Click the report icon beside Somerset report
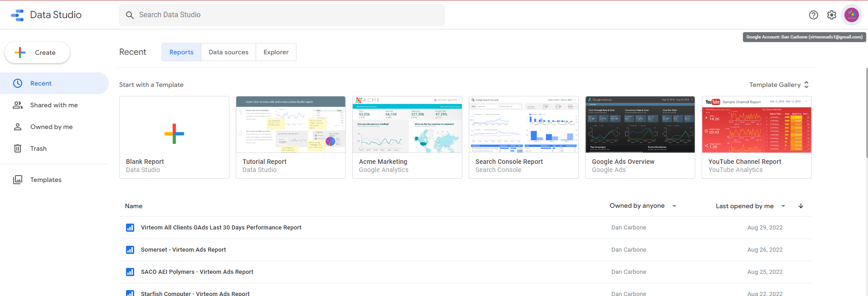Screen dimensions: 868x296 pyautogui.click(x=130, y=250)
